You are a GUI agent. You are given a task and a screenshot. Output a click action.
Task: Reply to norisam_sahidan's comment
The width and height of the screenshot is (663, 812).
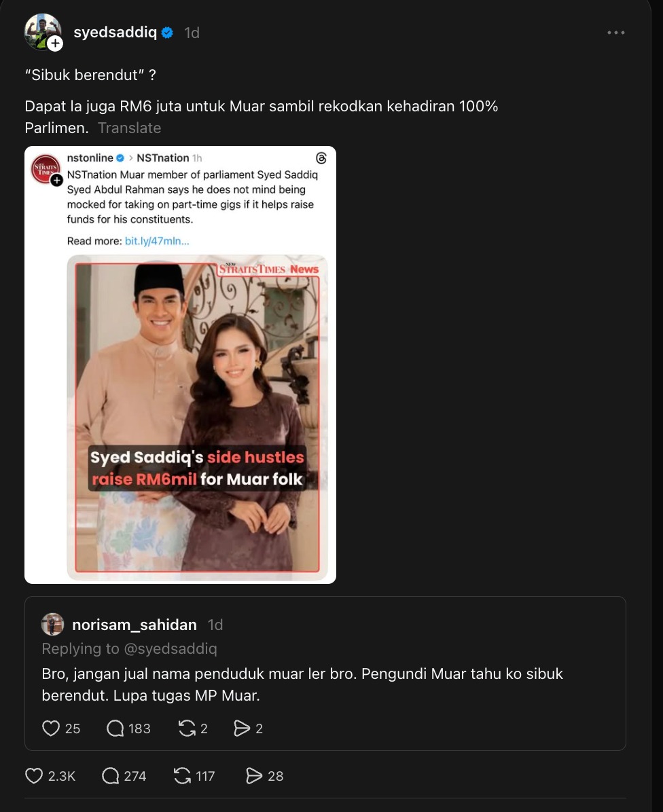[117, 728]
